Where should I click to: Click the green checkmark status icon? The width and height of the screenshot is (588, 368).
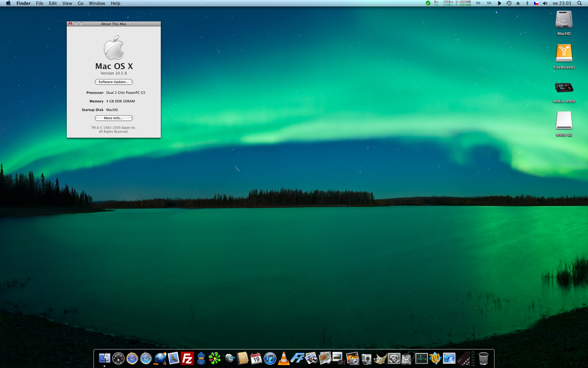click(428, 3)
